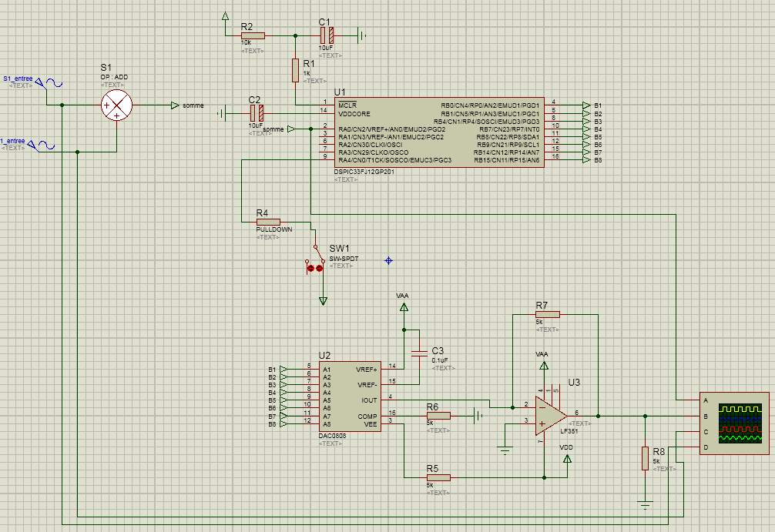Click the S1_entree sine generator symbol
This screenshot has height=532, width=775.
(49, 84)
